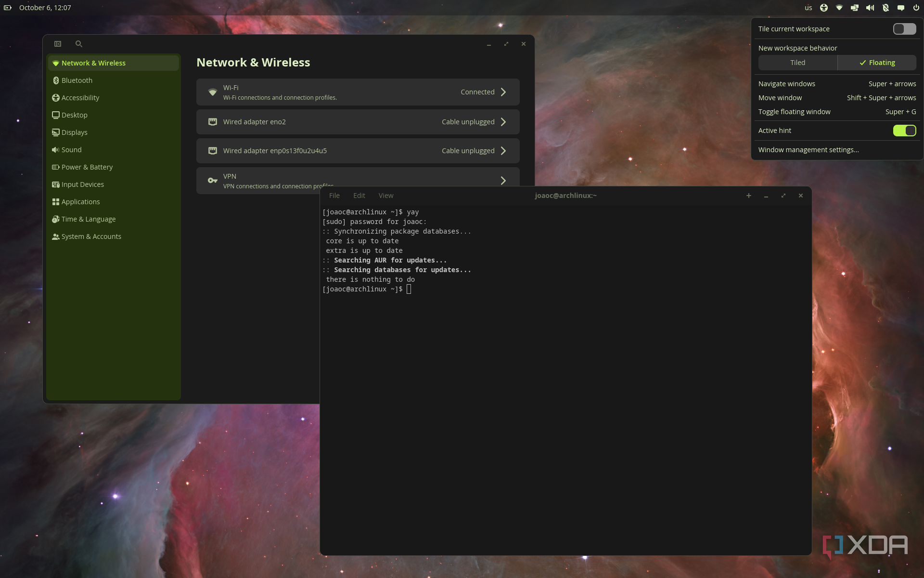Image resolution: width=924 pixels, height=578 pixels.
Task: Toggle the Settings sidebar panel icon
Action: point(58,44)
